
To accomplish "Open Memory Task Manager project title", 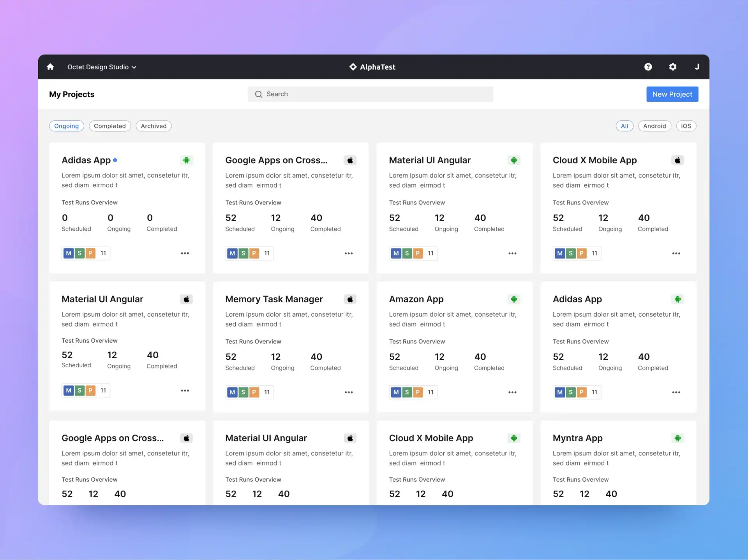I will click(x=274, y=299).
